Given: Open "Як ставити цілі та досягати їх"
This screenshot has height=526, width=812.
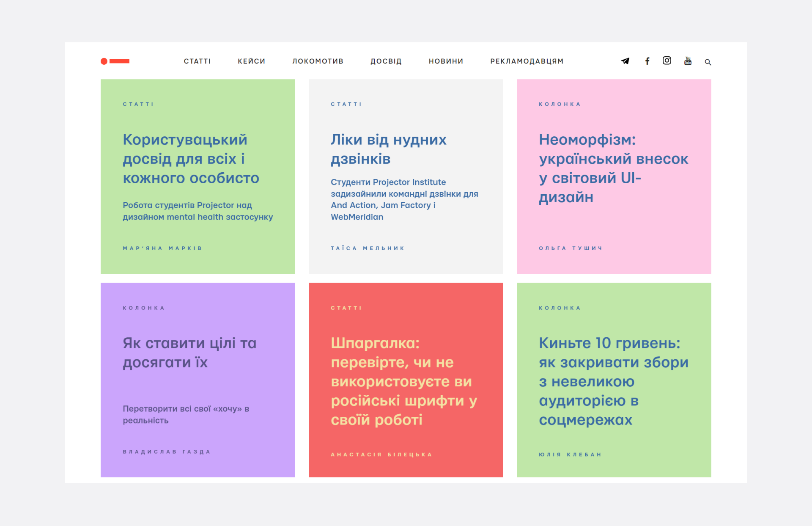Looking at the screenshot, I should [189, 353].
